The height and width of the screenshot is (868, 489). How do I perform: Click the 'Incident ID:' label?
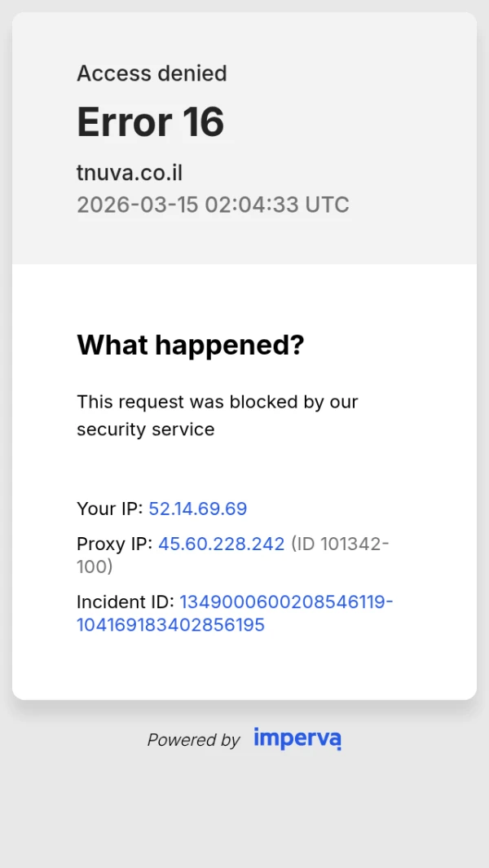coord(126,601)
